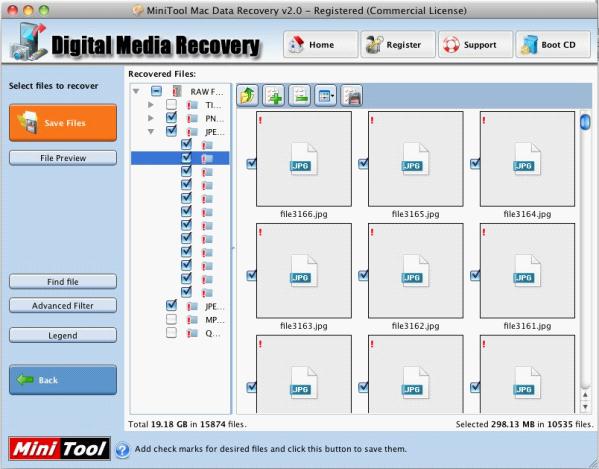The image size is (599, 469).
Task: Check the TI... folder checkbox
Action: (172, 104)
